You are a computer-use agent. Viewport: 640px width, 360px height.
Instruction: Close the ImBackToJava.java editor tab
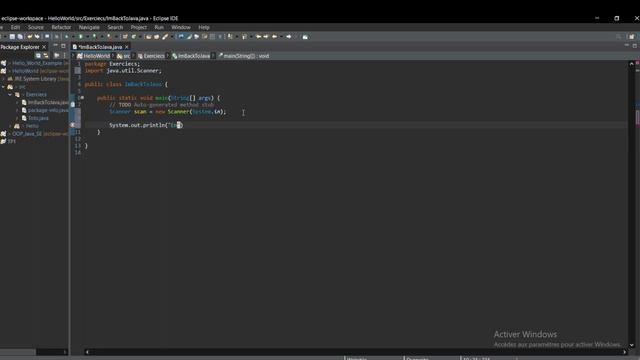(x=127, y=47)
